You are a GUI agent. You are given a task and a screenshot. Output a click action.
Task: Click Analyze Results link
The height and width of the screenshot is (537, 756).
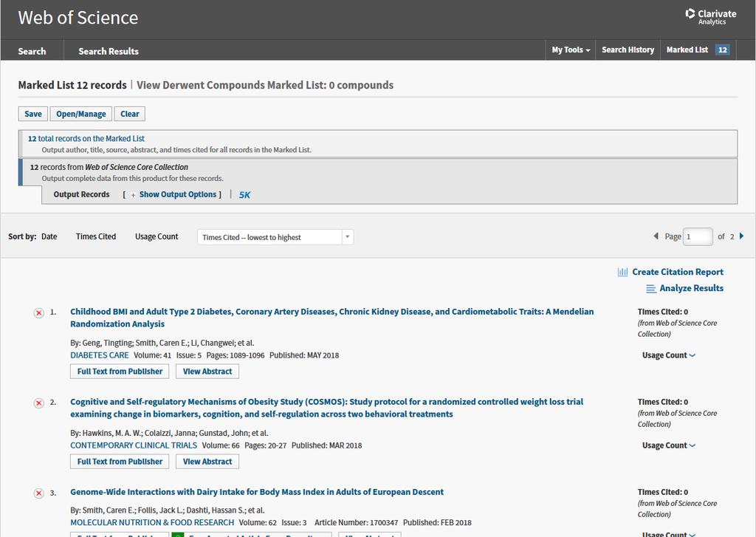coord(691,289)
